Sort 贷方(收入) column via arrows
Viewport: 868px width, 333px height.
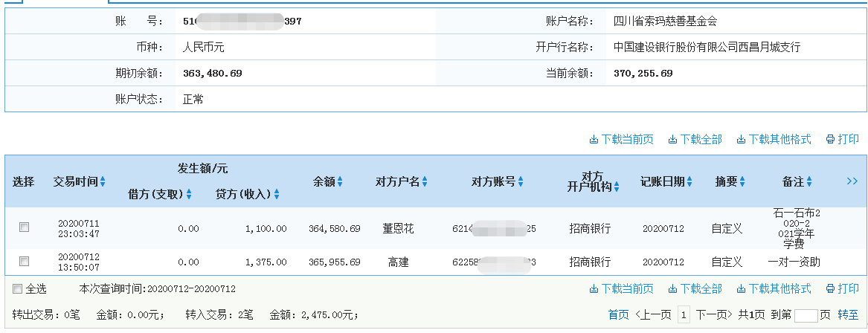click(x=277, y=195)
